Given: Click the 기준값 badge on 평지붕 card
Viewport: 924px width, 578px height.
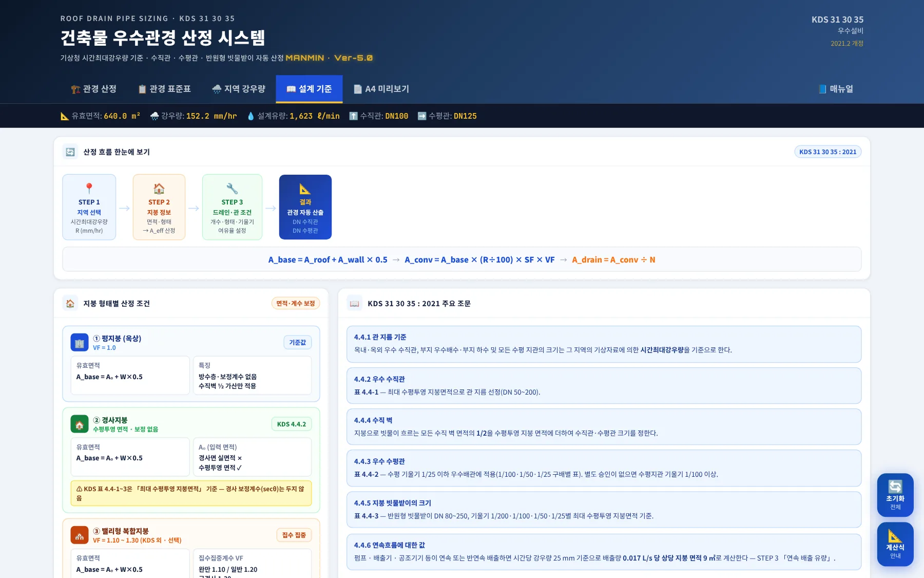Looking at the screenshot, I should 298,343.
